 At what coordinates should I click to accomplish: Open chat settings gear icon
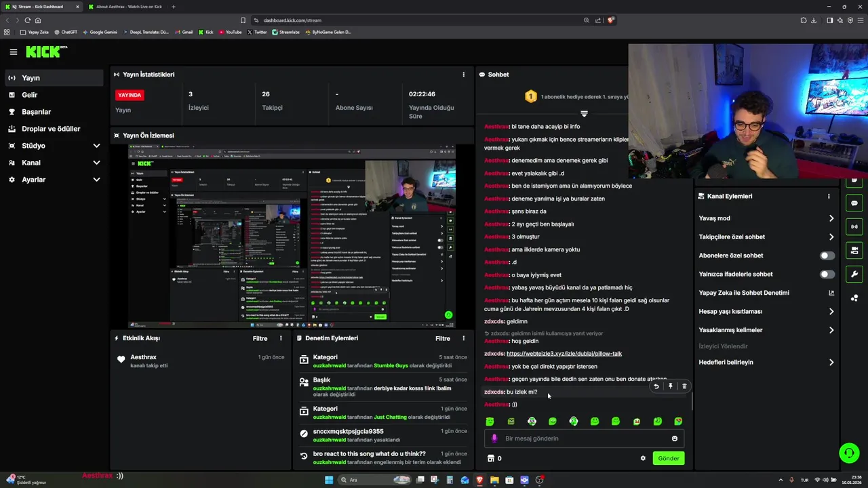point(643,458)
